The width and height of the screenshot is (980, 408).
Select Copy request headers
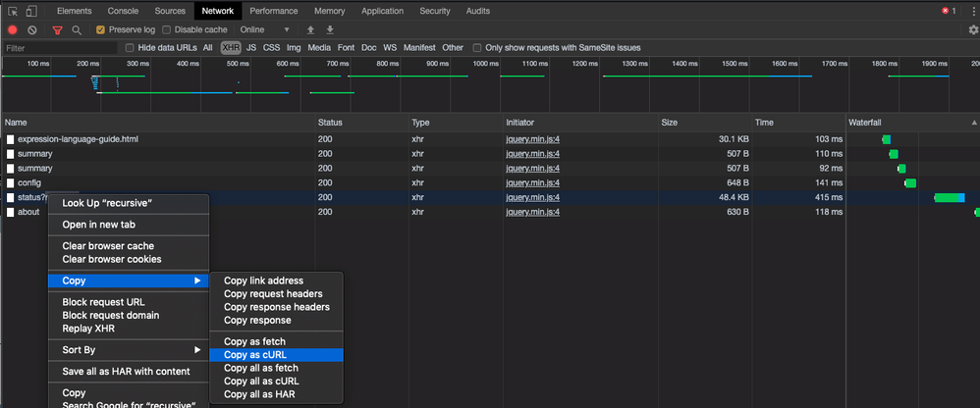click(x=276, y=294)
